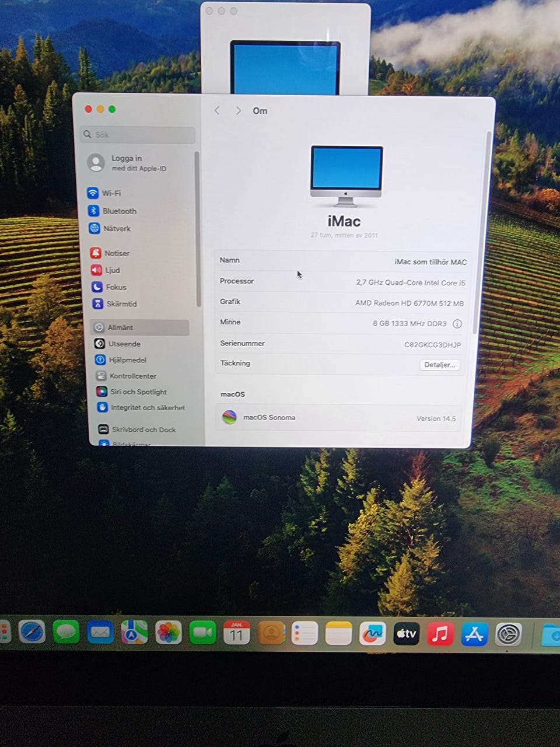Open Freeform from the Dock
The image size is (560, 747).
(372, 633)
